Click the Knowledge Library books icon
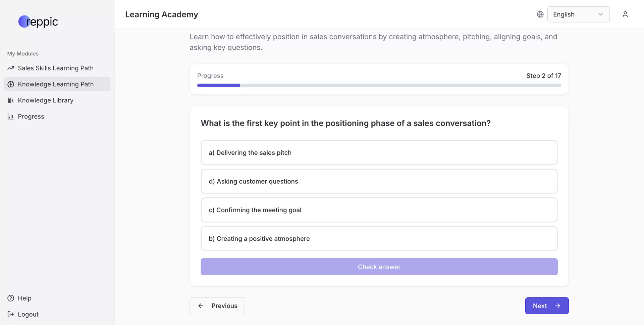The width and height of the screenshot is (644, 325). click(11, 100)
